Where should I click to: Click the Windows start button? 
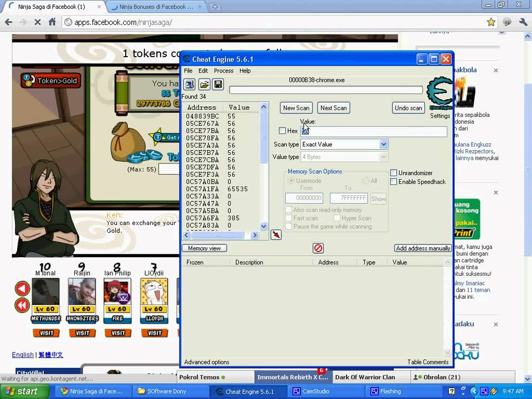click(x=24, y=391)
